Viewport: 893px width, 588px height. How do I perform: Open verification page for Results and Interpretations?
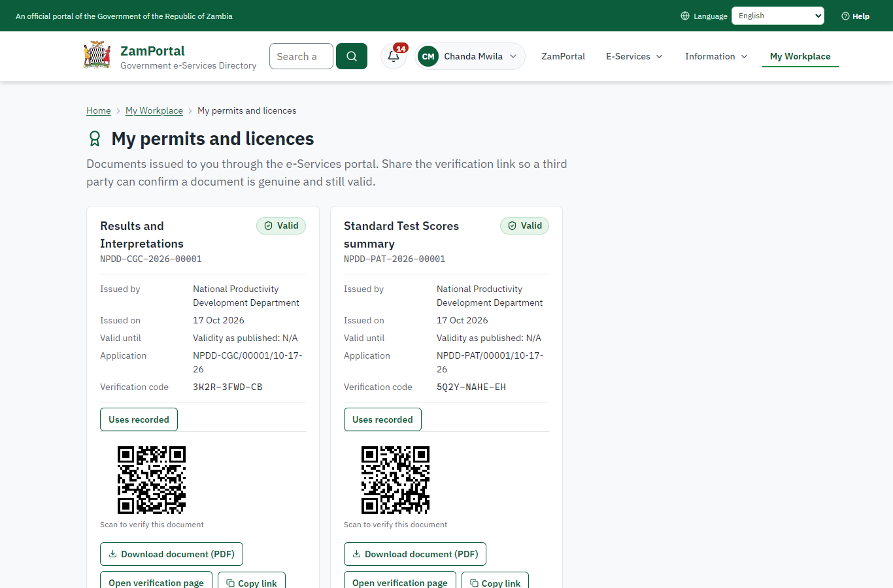[x=156, y=580]
